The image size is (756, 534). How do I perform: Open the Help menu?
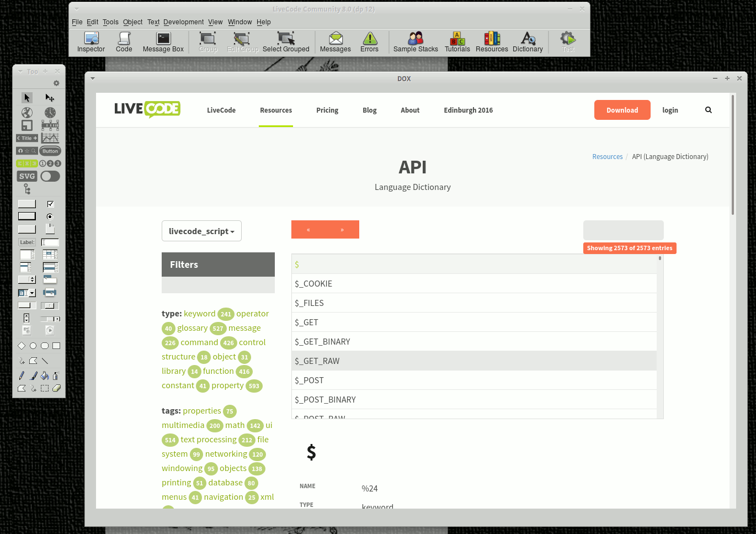click(264, 22)
